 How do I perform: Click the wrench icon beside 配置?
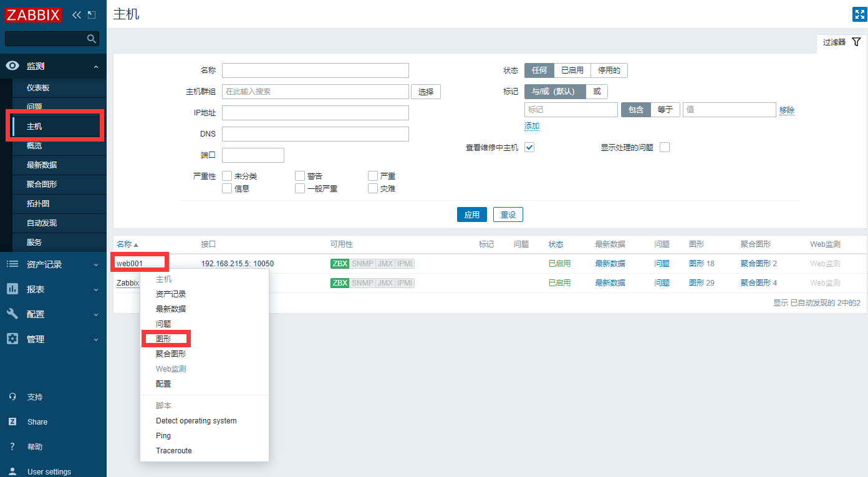point(12,314)
